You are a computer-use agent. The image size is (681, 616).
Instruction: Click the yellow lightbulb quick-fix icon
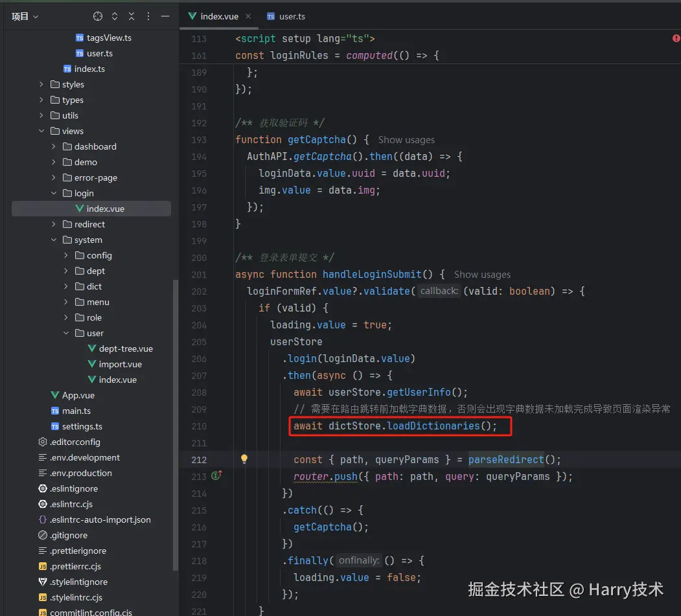(244, 459)
